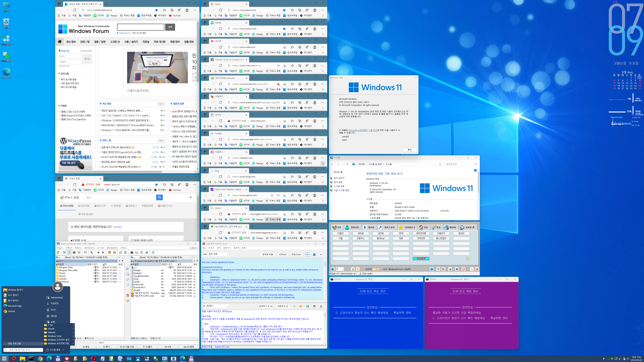This screenshot has height=362, width=644.
Task: Open collections icon in naver.com Edge window
Action: point(300,28)
